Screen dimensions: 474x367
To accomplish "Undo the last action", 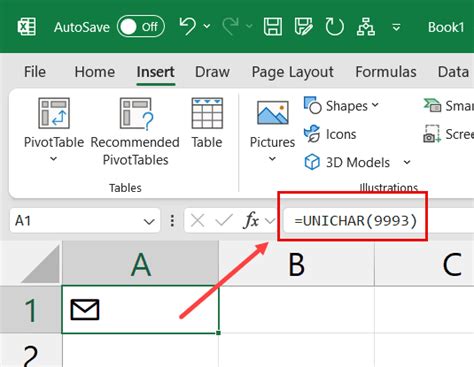I will point(188,26).
